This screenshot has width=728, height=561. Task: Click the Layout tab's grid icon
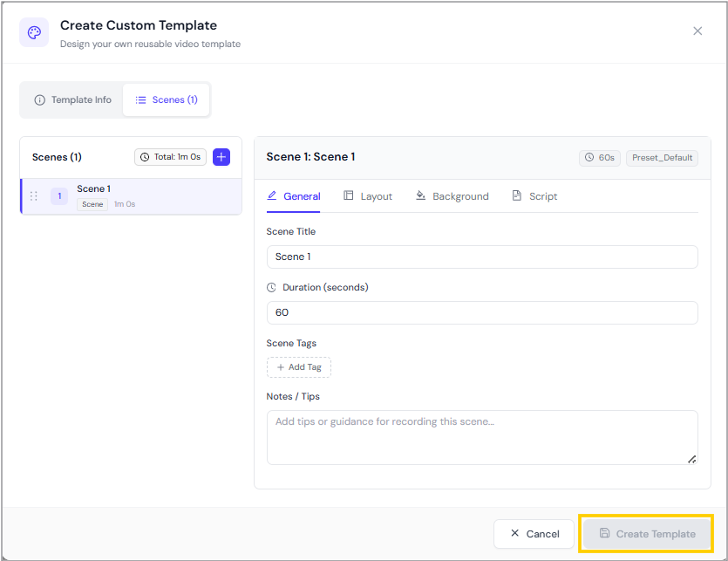[349, 196]
